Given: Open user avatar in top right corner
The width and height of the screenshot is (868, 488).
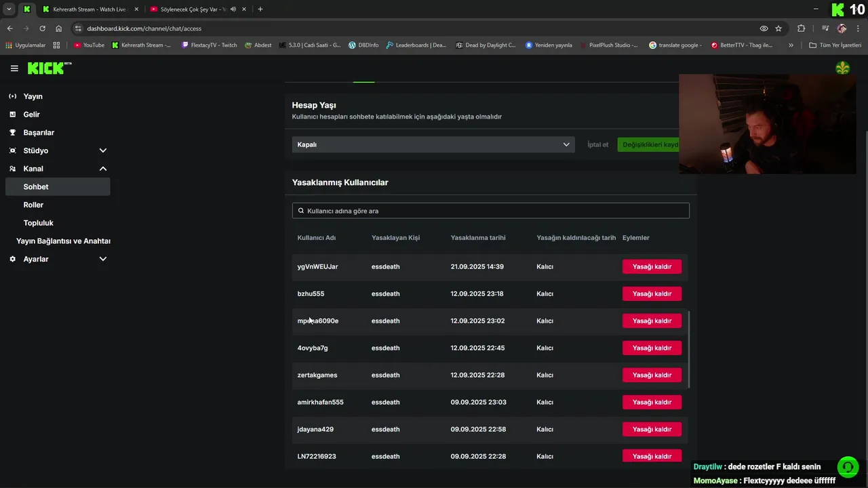Looking at the screenshot, I should coord(842,68).
